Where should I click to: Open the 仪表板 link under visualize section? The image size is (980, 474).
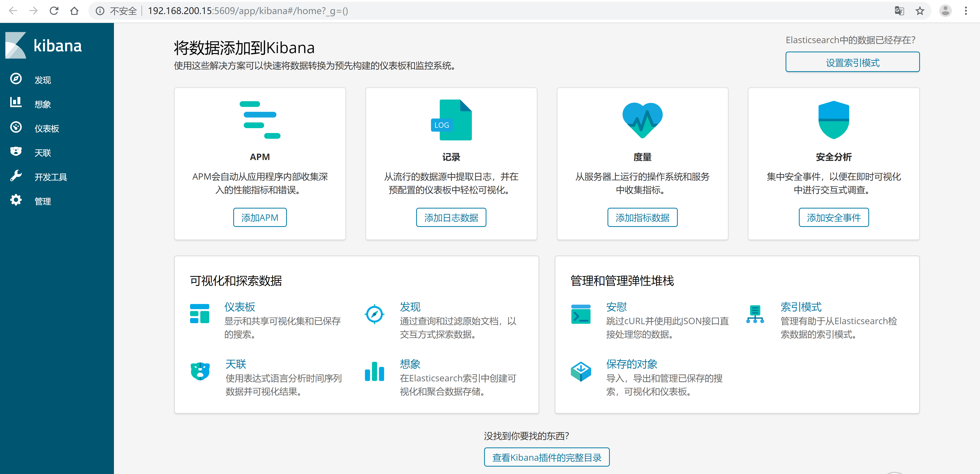click(239, 307)
